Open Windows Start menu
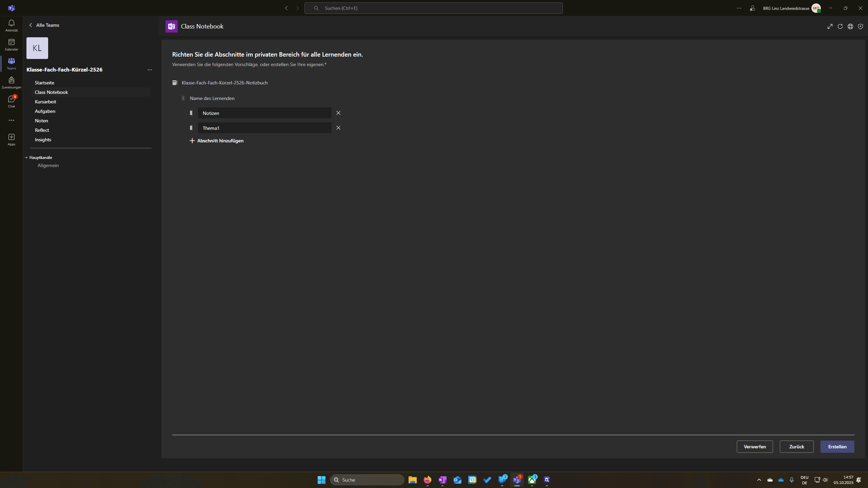The height and width of the screenshot is (488, 868). 321,480
